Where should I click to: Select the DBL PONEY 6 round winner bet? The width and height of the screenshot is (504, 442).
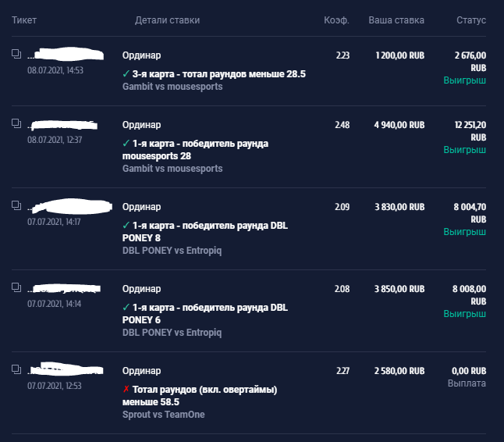pyautogui.click(x=204, y=314)
